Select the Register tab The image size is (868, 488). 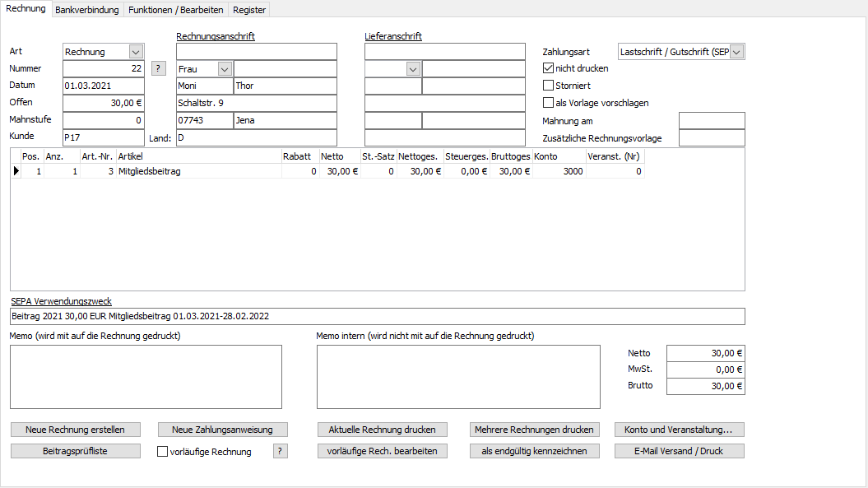tap(249, 10)
